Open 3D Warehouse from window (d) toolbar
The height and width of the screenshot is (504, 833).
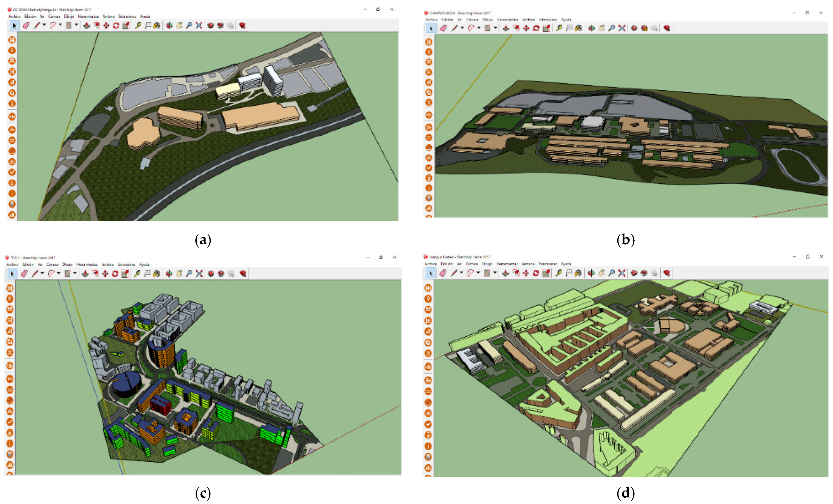[634, 273]
